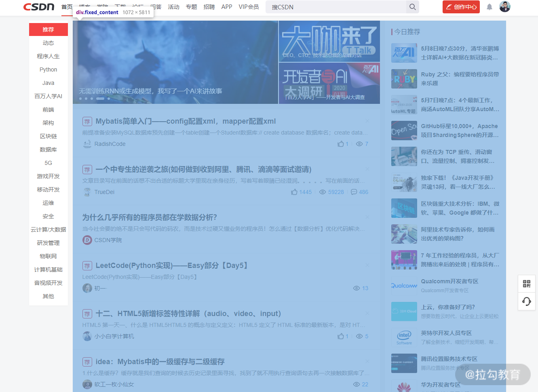This screenshot has width=538, height=392.
Task: Select the Java sidebar category
Action: coord(49,83)
